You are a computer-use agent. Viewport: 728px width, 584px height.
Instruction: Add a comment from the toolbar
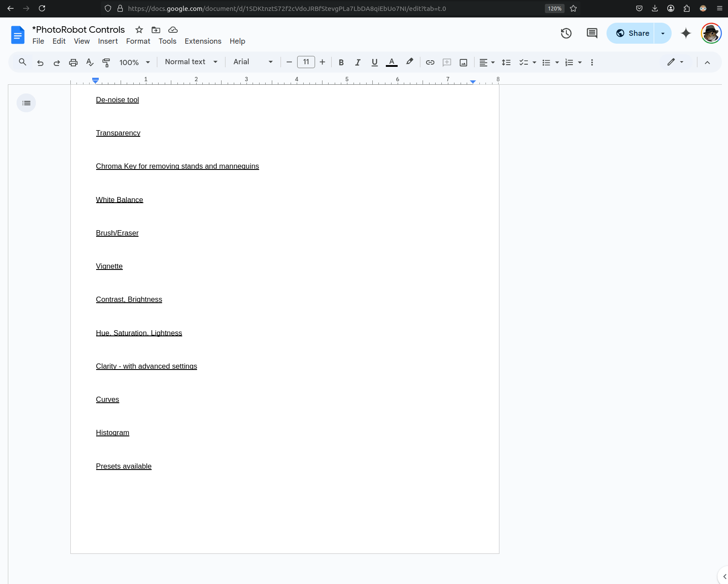[447, 62]
